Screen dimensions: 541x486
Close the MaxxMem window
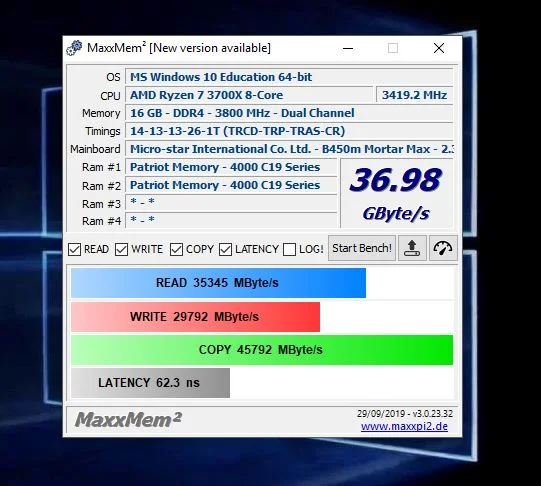[439, 48]
